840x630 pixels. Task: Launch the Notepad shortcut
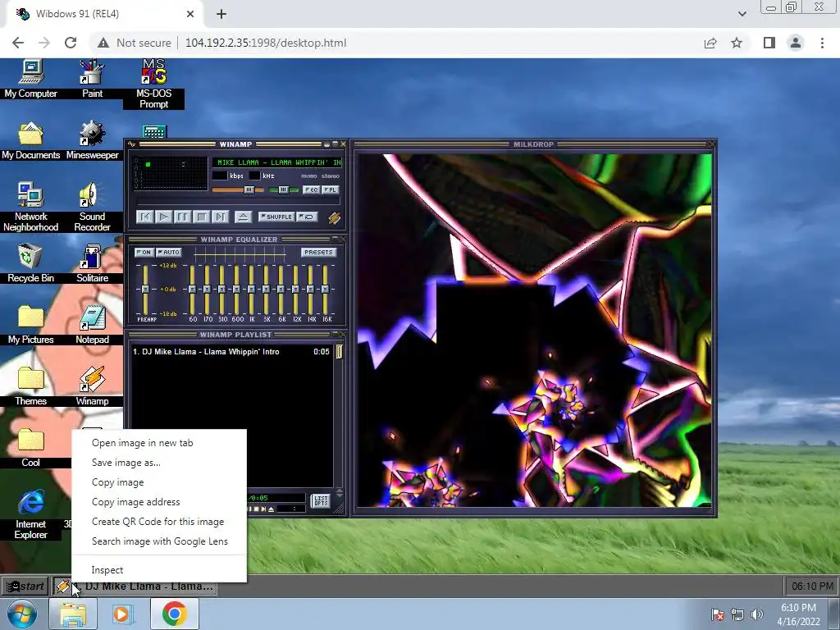point(92,325)
